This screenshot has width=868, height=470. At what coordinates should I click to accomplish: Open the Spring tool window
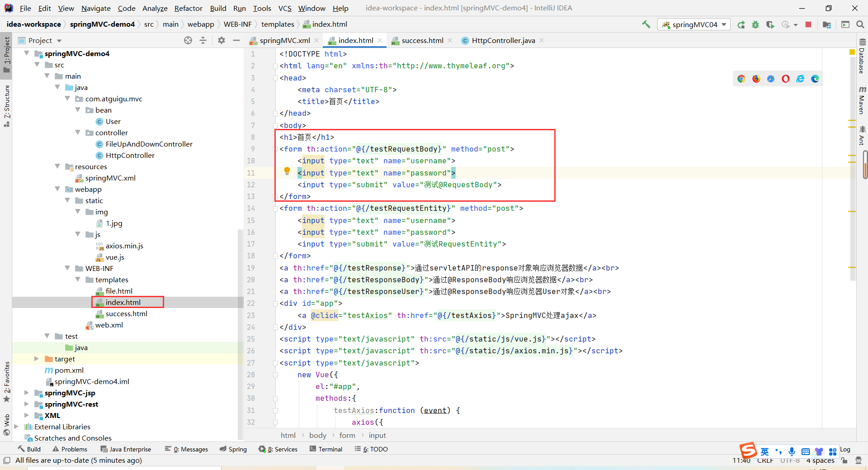click(233, 449)
